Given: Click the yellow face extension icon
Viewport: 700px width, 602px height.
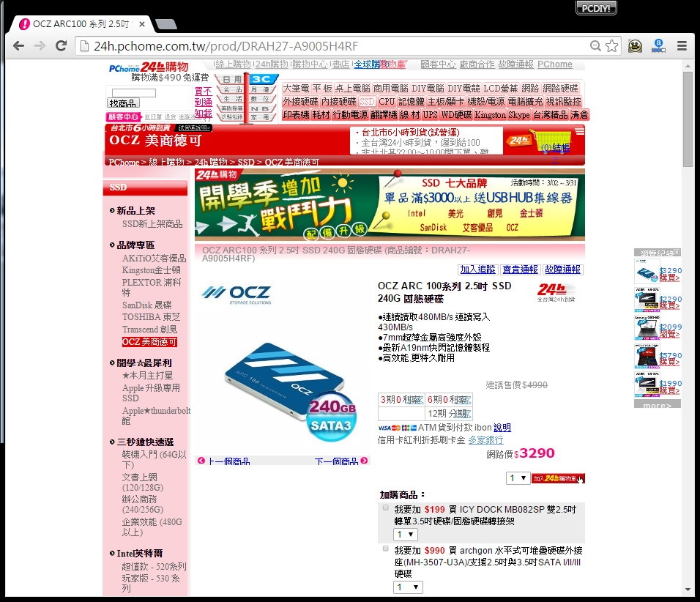Looking at the screenshot, I should (x=635, y=45).
